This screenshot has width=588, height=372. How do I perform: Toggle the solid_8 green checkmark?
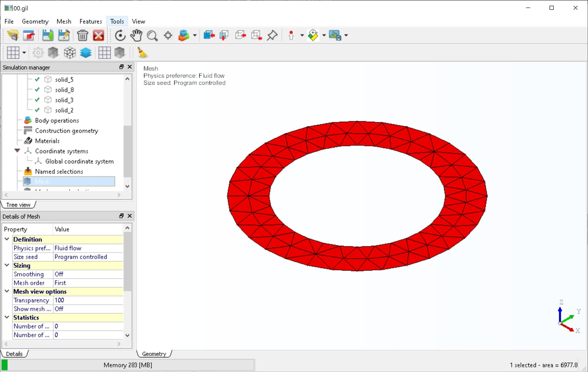pos(37,90)
